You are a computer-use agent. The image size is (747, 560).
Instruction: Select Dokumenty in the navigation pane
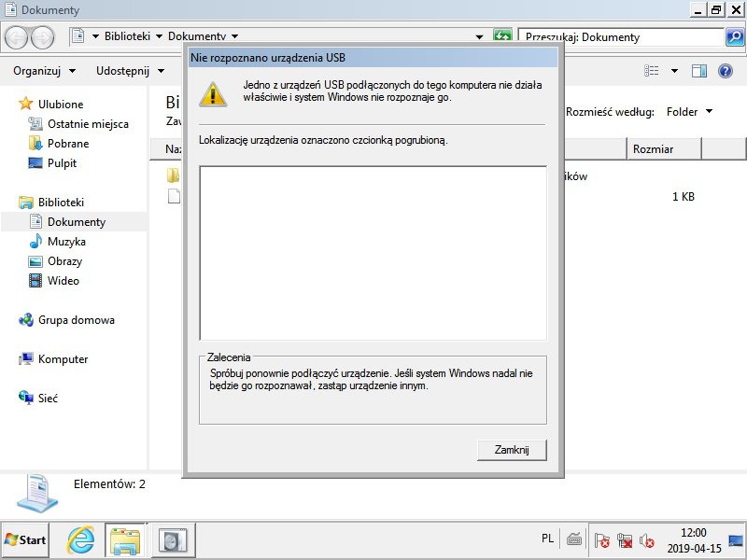[75, 222]
